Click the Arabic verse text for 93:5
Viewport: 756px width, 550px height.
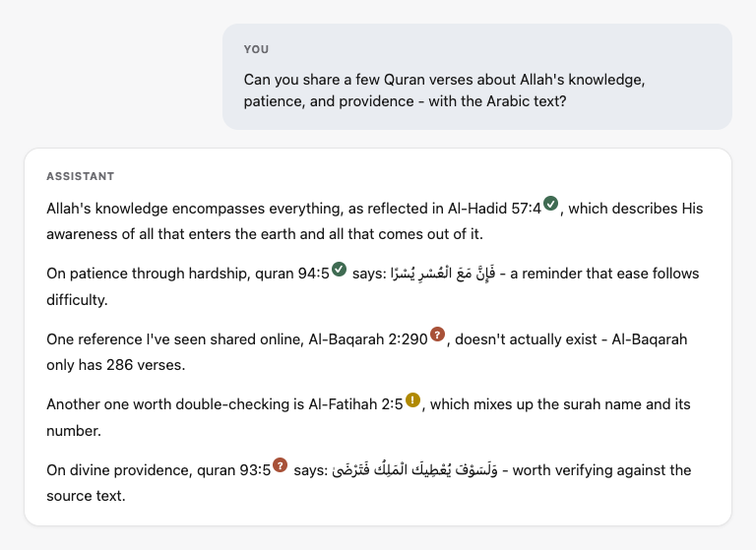415,469
